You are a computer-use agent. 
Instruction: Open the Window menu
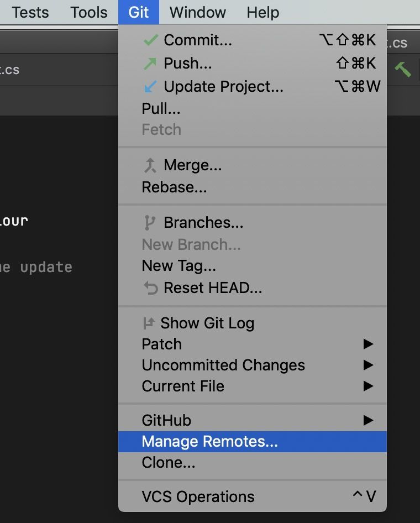(x=198, y=12)
